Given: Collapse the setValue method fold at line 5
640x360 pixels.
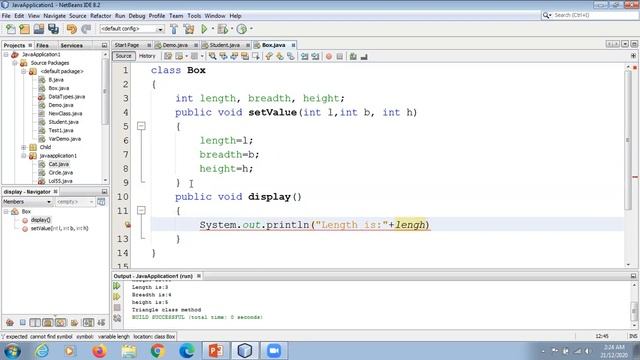Looking at the screenshot, I should [x=141, y=126].
